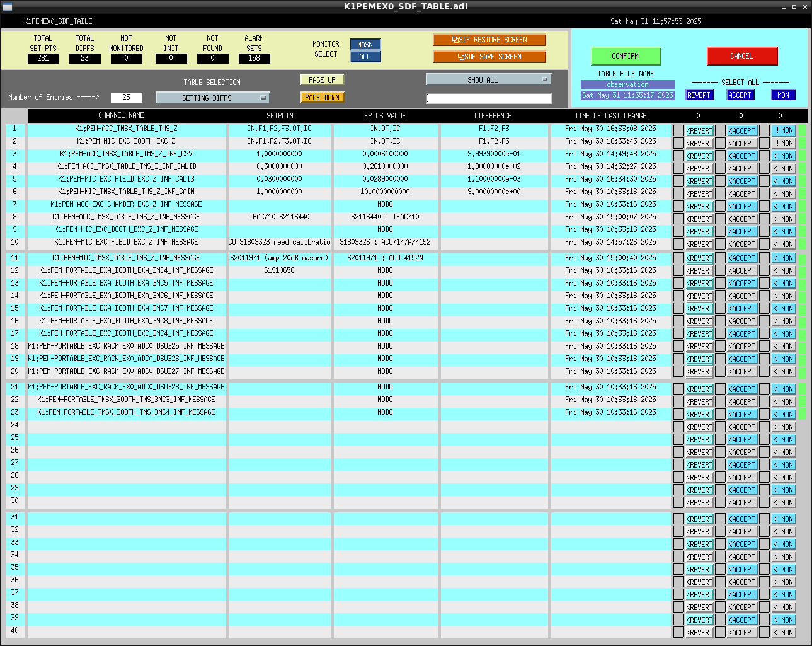This screenshot has width=812, height=646.
Task: Select all ACCEPT in the header
Action: coord(740,95)
